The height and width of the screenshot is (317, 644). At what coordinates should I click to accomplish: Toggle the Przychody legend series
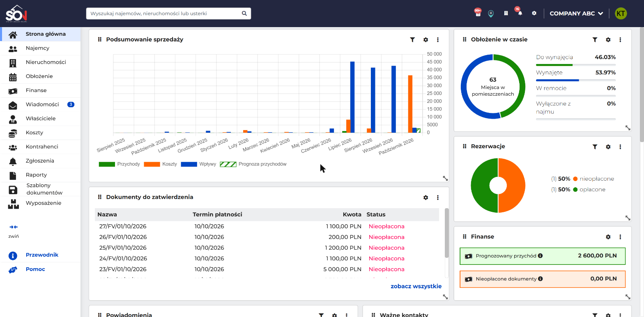(x=120, y=164)
